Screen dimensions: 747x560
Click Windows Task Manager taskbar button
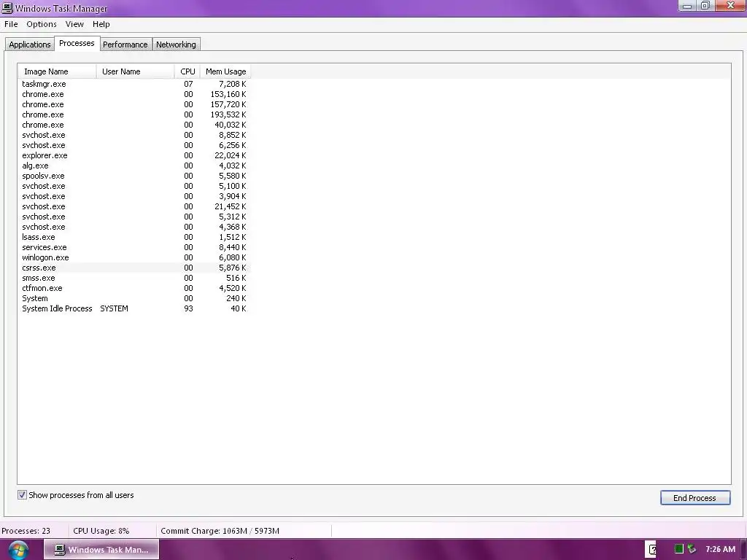tap(101, 550)
